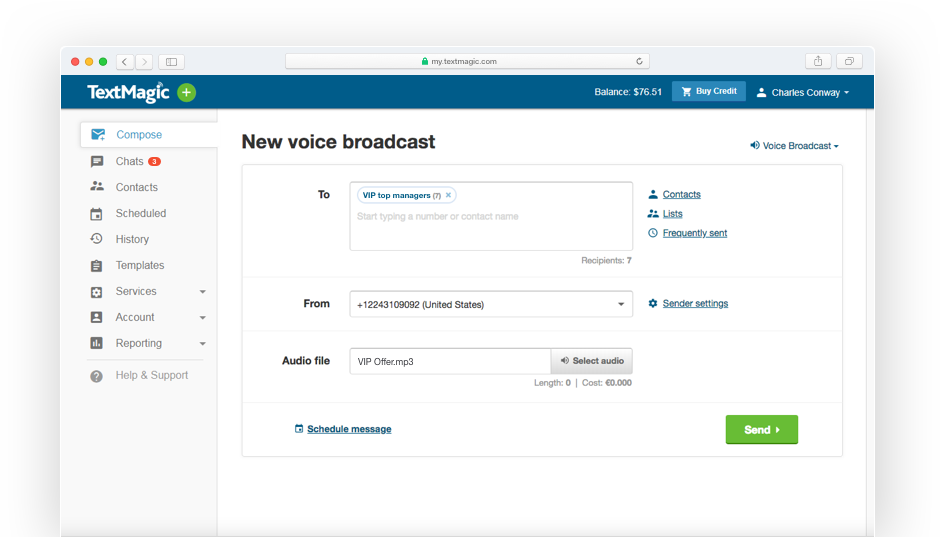Click the Contacts people icon in sidebar
This screenshot has width=940, height=537.
(97, 186)
